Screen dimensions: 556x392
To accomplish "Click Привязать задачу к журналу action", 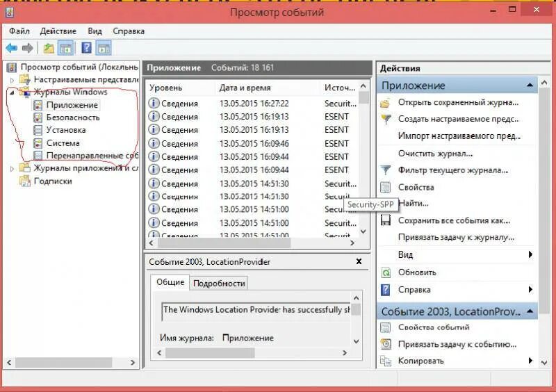I will tap(456, 237).
